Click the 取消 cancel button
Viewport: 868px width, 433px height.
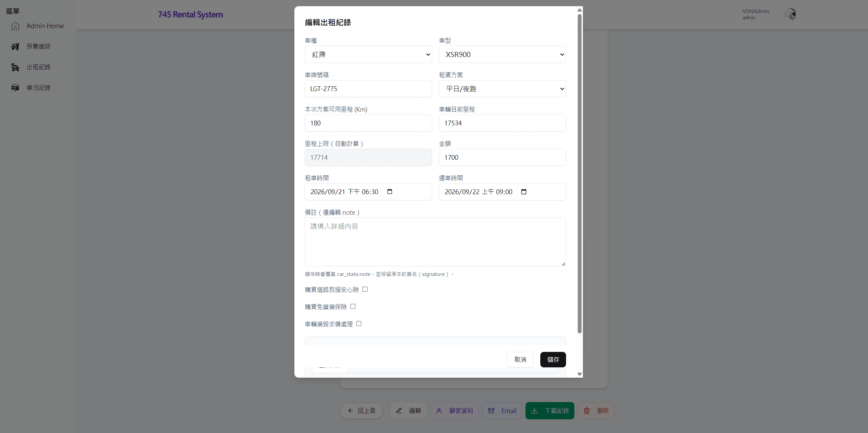point(520,359)
